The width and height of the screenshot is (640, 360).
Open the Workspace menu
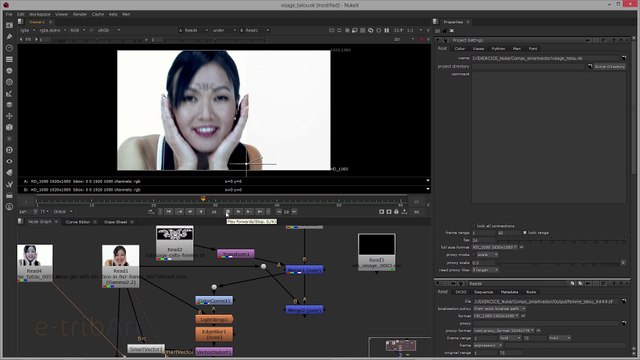(40, 14)
